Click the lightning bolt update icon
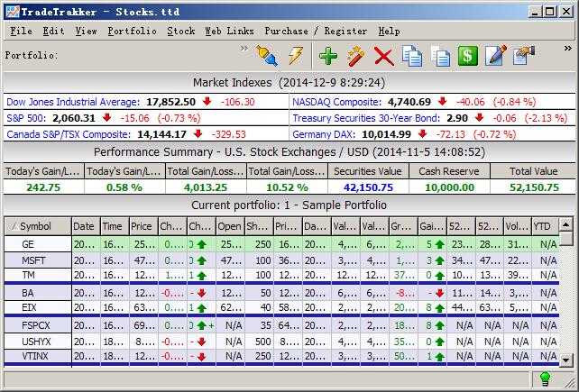The image size is (579, 392). point(295,56)
